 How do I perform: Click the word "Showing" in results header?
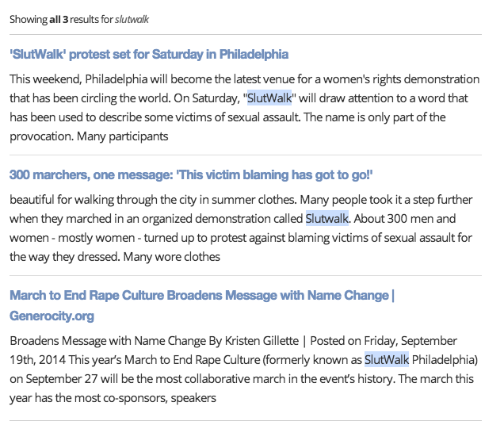29,19
